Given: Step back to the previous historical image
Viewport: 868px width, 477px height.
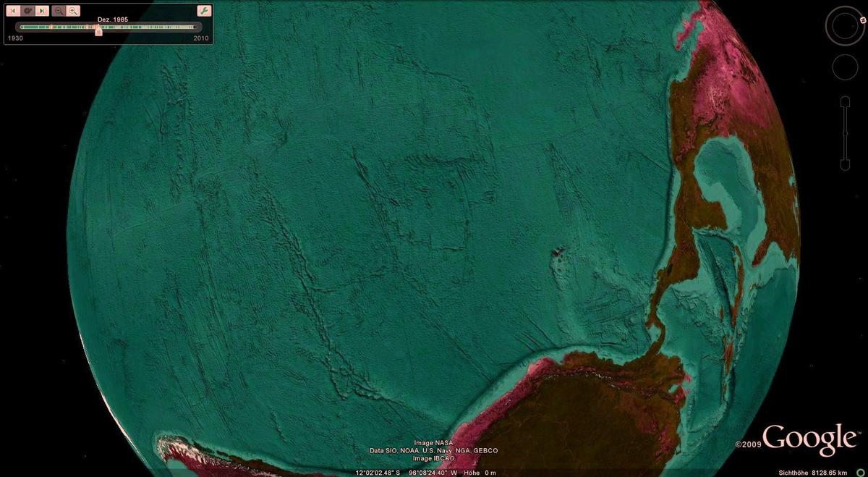Looking at the screenshot, I should 12,11.
